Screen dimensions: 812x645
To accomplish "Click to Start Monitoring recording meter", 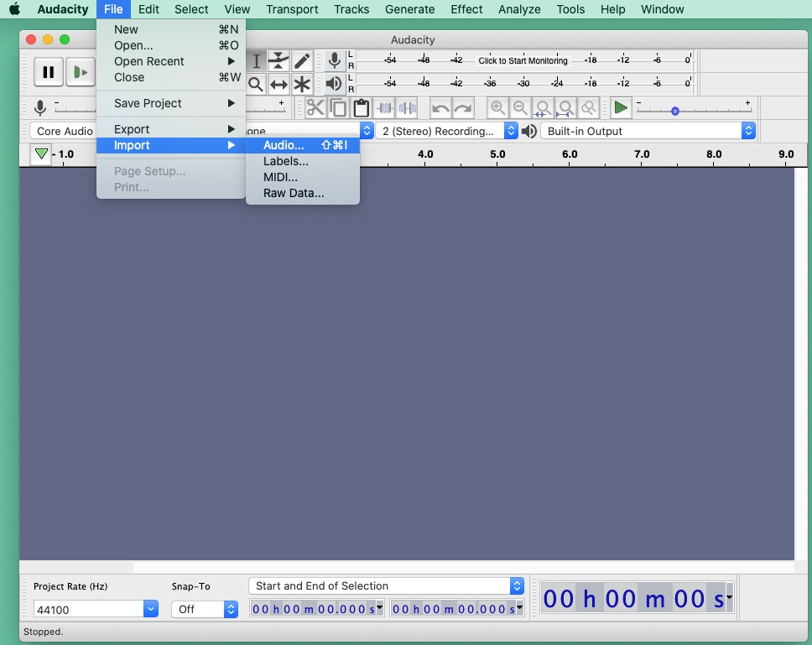I will [523, 60].
